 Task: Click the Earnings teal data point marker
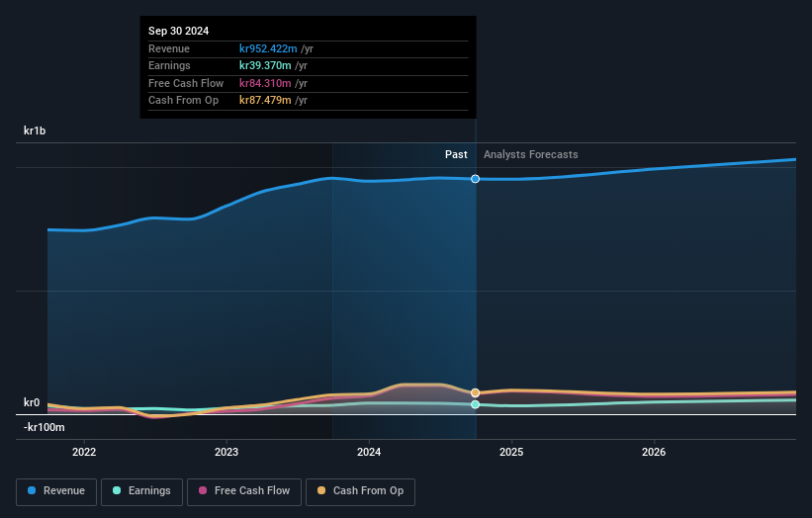click(476, 404)
